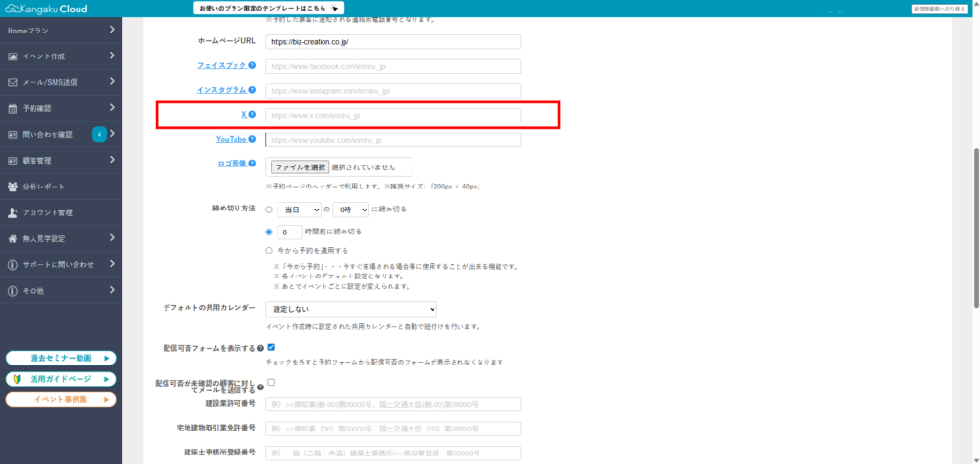Open the 0時 hour dropdown
The image size is (980, 464).
pyautogui.click(x=350, y=210)
